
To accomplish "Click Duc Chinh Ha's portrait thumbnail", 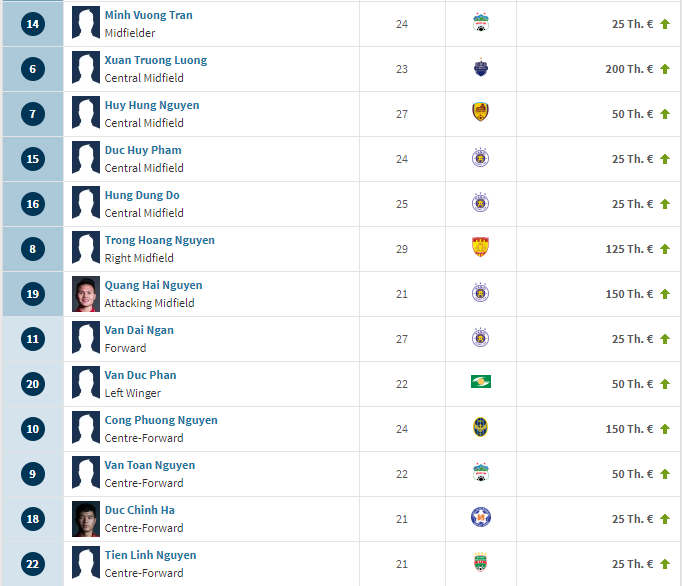I will pos(86,519).
